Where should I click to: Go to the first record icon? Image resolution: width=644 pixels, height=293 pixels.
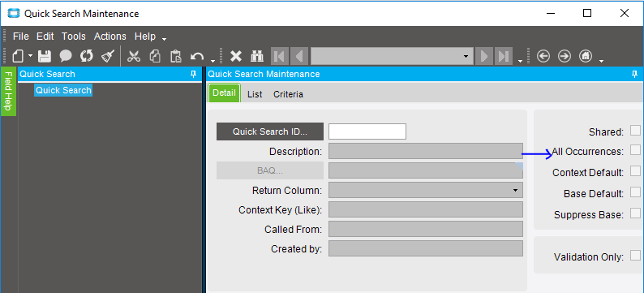tap(280, 56)
